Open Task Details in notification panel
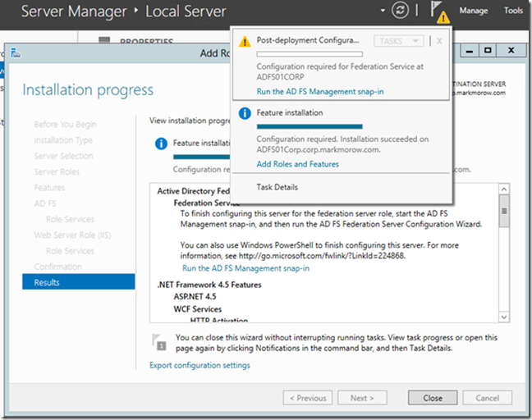This screenshot has height=420, width=532. pyautogui.click(x=277, y=187)
